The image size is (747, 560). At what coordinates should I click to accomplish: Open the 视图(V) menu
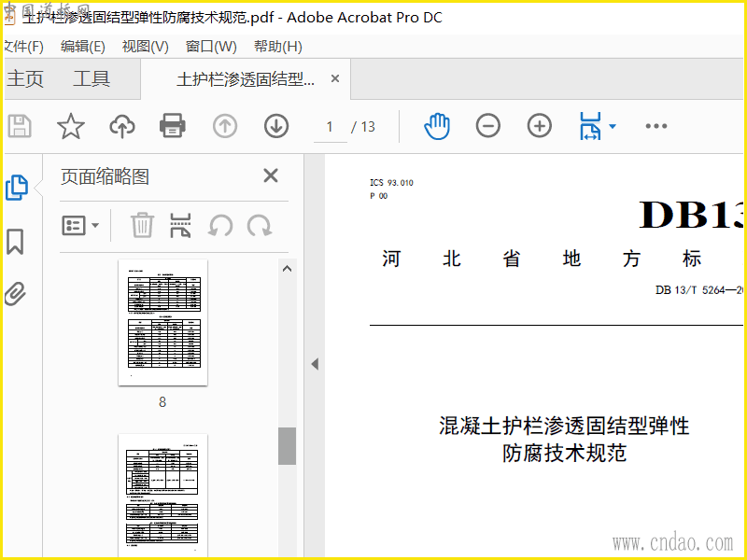146,47
